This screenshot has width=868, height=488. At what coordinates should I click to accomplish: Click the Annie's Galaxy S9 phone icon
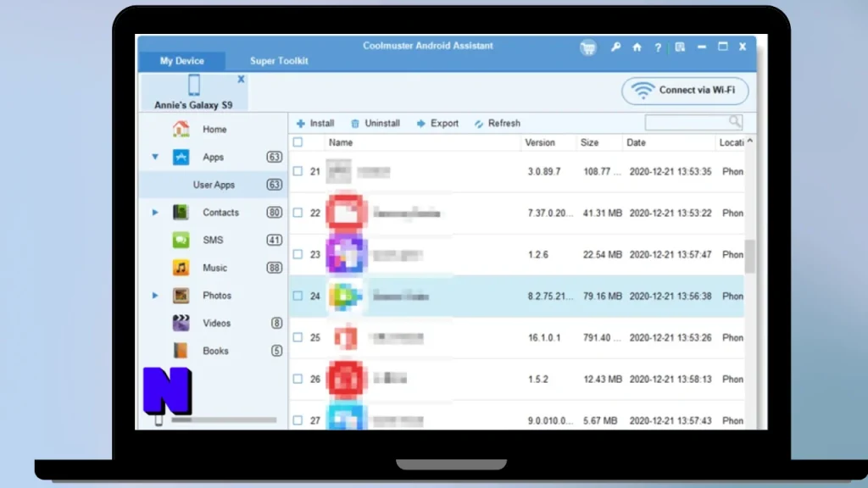click(194, 86)
